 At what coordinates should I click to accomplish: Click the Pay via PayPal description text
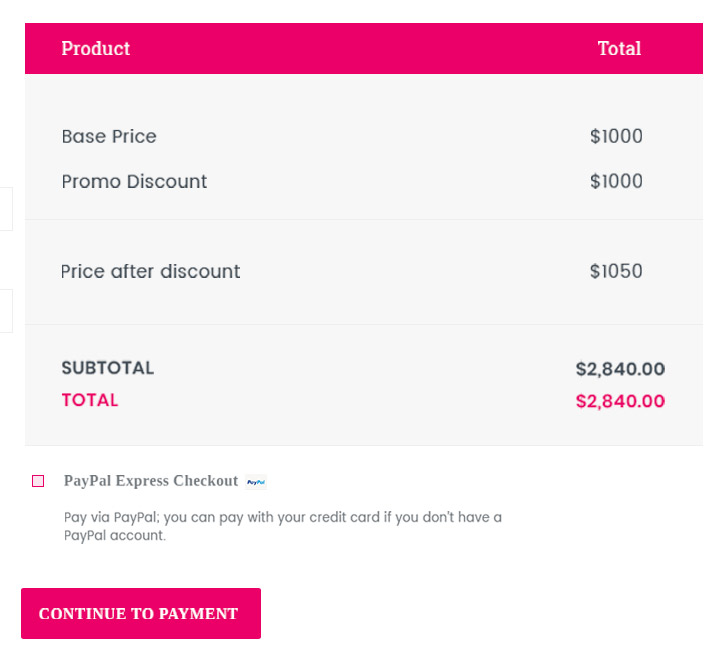click(283, 526)
